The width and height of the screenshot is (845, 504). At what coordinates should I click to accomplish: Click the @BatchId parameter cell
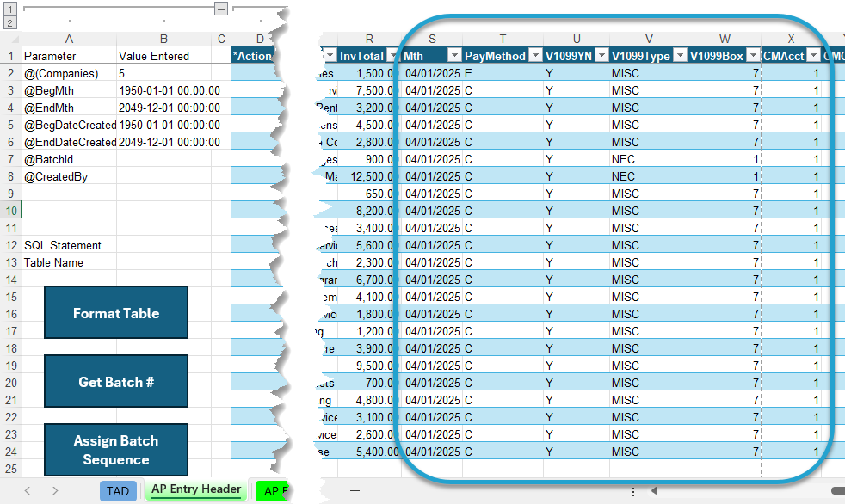pos(69,159)
